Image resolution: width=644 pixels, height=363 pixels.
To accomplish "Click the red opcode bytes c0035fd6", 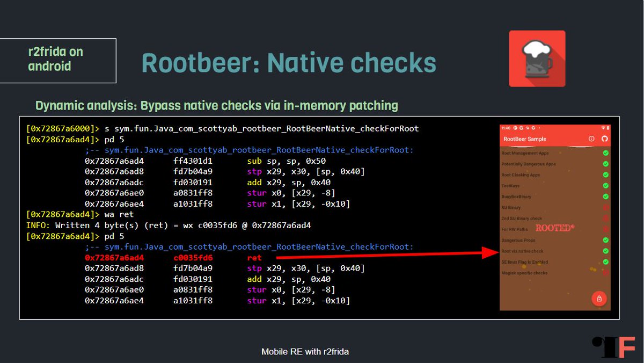I will [193, 258].
